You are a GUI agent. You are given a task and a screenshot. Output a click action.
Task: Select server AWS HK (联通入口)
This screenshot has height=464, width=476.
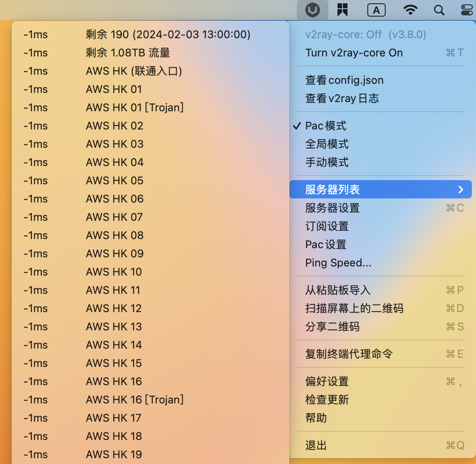click(x=151, y=71)
